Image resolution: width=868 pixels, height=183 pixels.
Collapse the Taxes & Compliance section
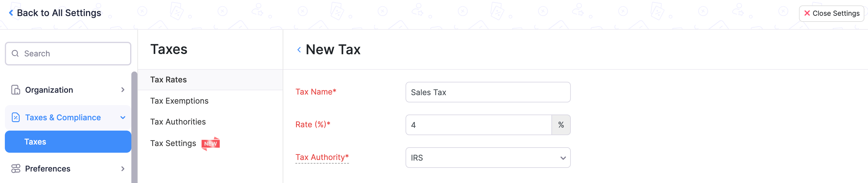(x=123, y=117)
